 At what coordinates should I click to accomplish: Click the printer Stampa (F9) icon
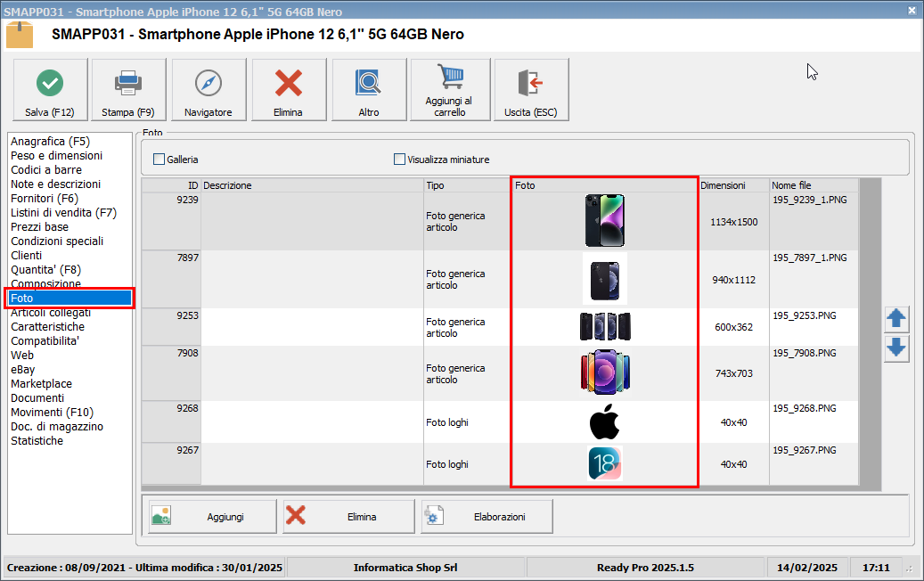(x=128, y=83)
